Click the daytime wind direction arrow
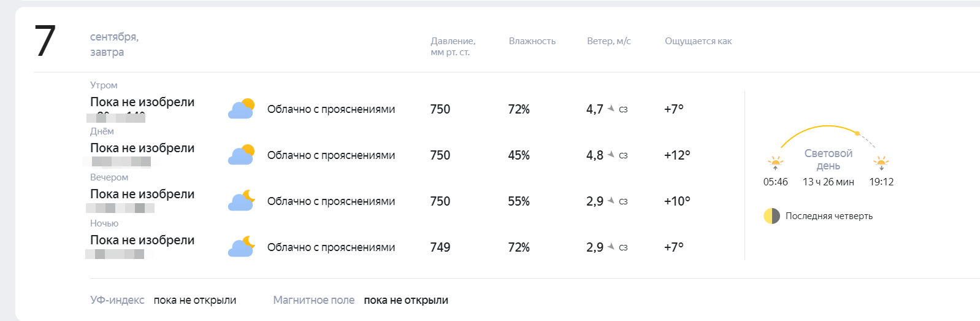This screenshot has height=321, width=980. [x=611, y=155]
